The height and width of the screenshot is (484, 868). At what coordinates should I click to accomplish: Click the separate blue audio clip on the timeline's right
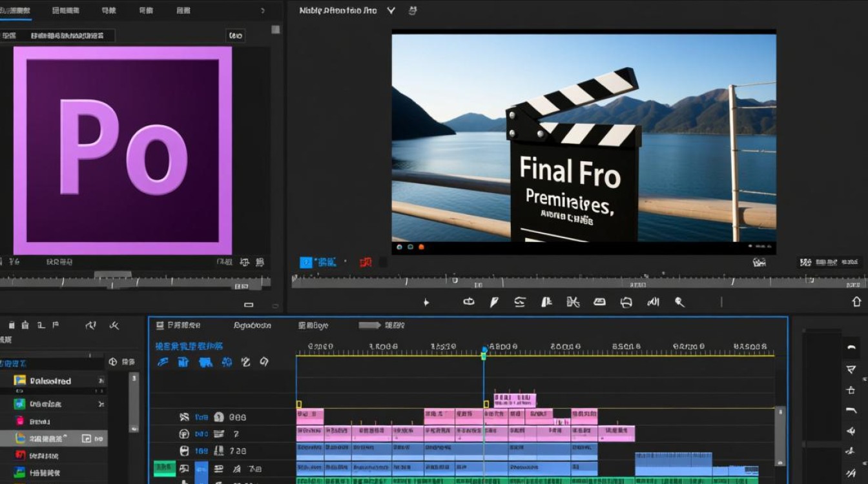(x=674, y=463)
